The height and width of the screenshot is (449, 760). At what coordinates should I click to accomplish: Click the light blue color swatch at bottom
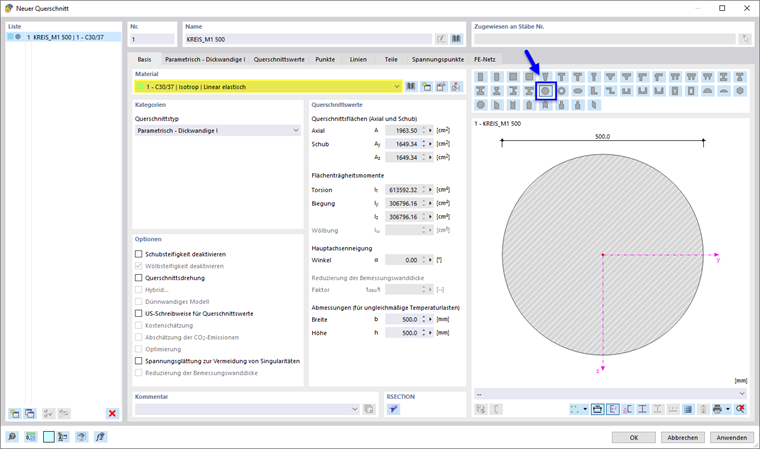tap(48, 437)
